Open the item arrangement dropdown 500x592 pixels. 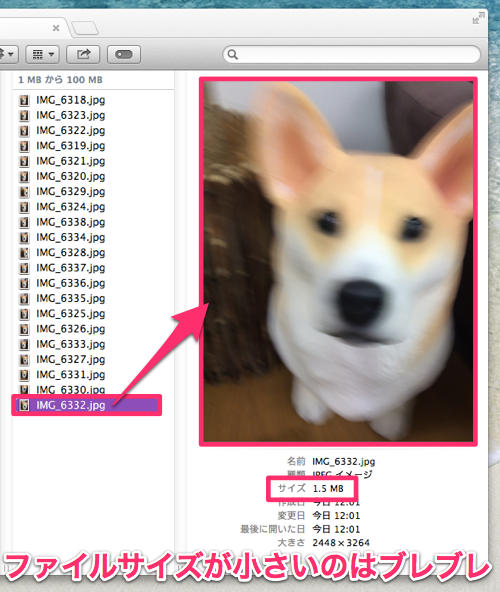(x=42, y=54)
